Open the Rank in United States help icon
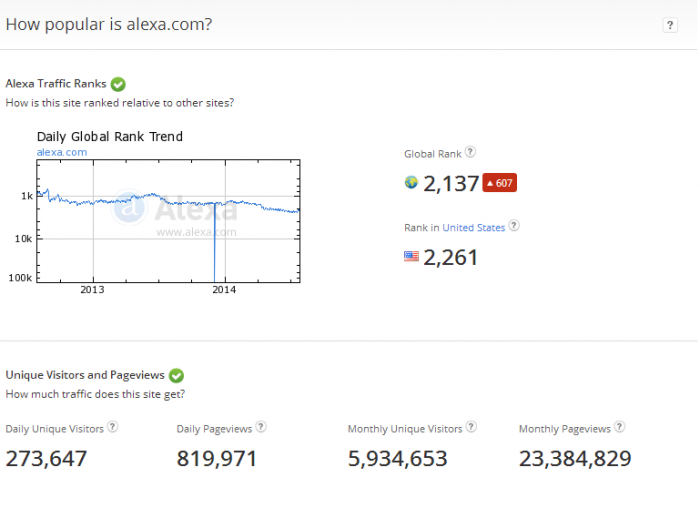Viewport: 700px width, 508px height. tap(514, 225)
